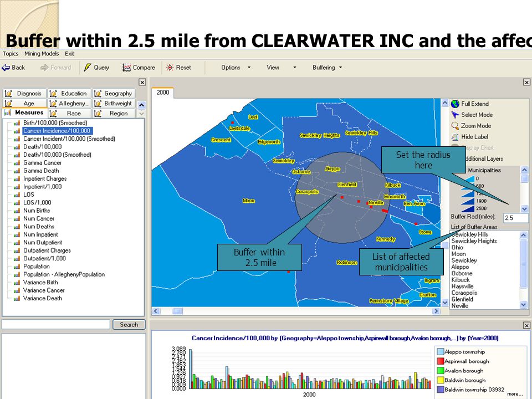The image size is (532, 399).
Task: Click icon beside Num Births measure
Action: point(17,211)
